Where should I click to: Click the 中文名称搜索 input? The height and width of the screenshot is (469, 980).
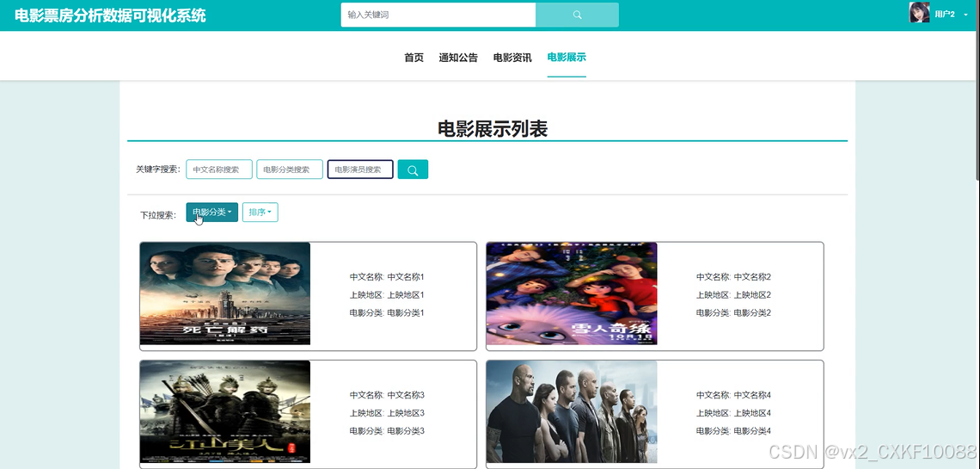coord(218,170)
